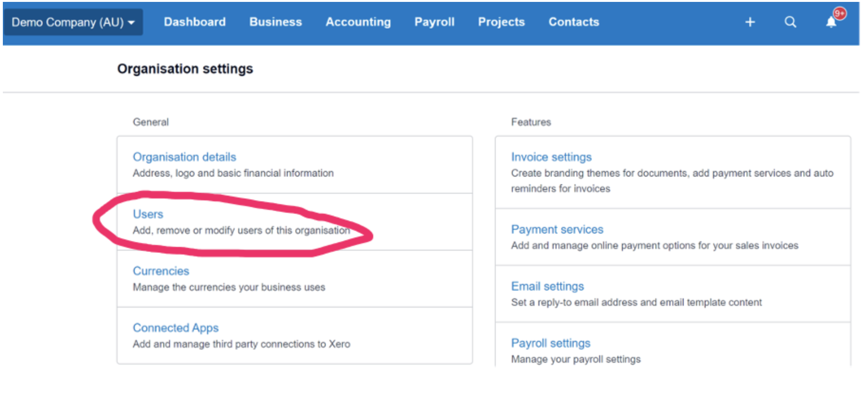The height and width of the screenshot is (396, 868).
Task: Open Email settings link
Action: click(547, 286)
